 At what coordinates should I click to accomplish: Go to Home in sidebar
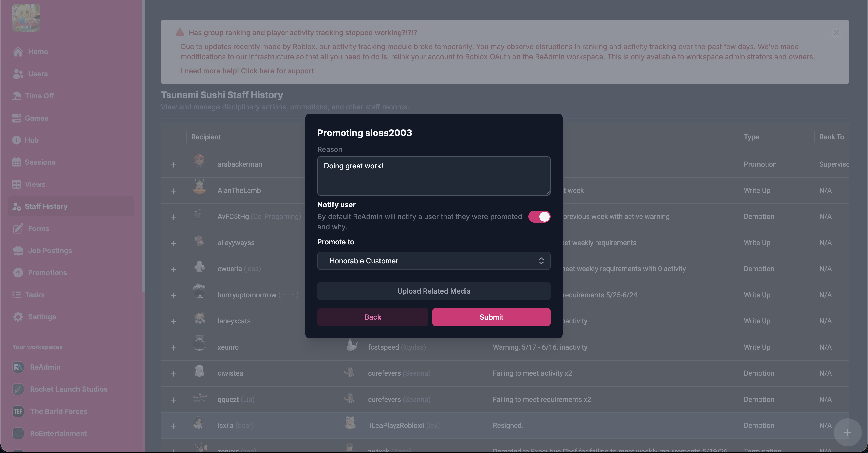pos(38,52)
